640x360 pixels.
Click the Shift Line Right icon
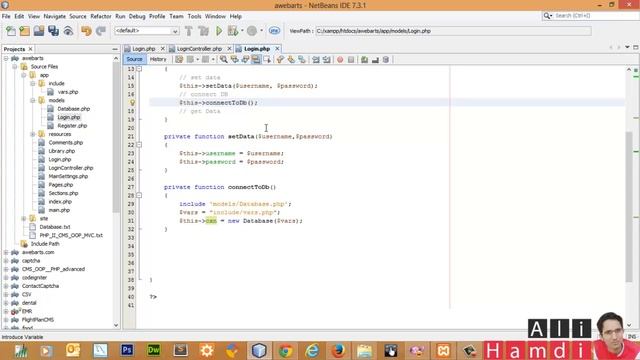click(327, 60)
